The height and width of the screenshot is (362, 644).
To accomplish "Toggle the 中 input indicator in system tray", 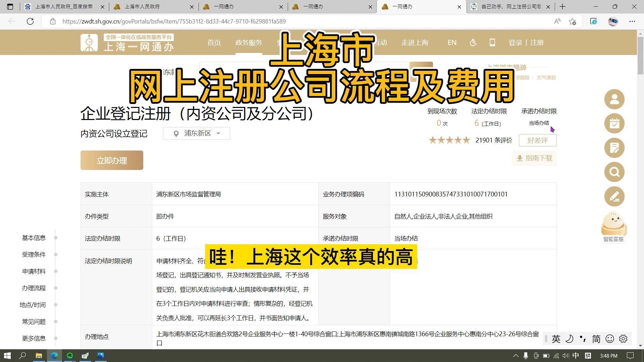I will pyautogui.click(x=576, y=356).
